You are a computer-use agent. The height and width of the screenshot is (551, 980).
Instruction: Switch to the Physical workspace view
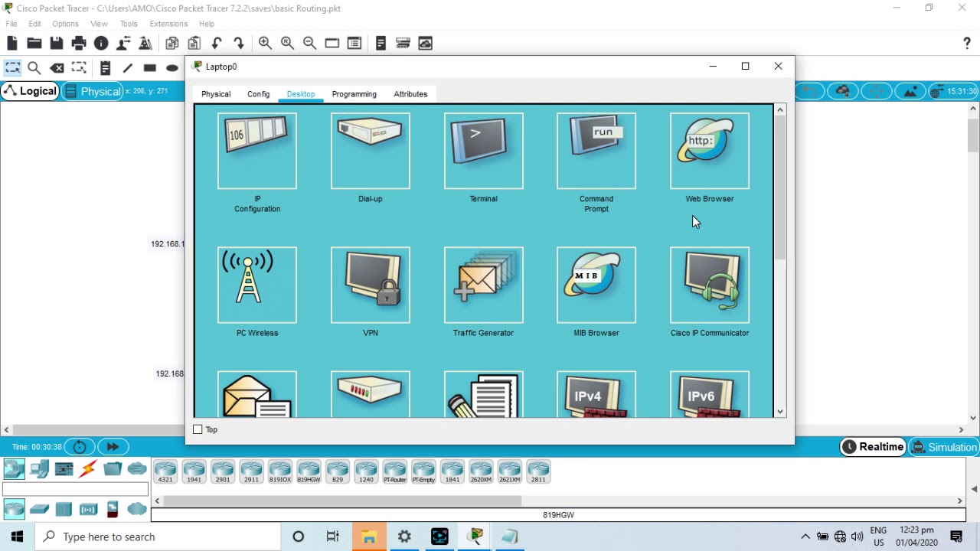(x=93, y=91)
